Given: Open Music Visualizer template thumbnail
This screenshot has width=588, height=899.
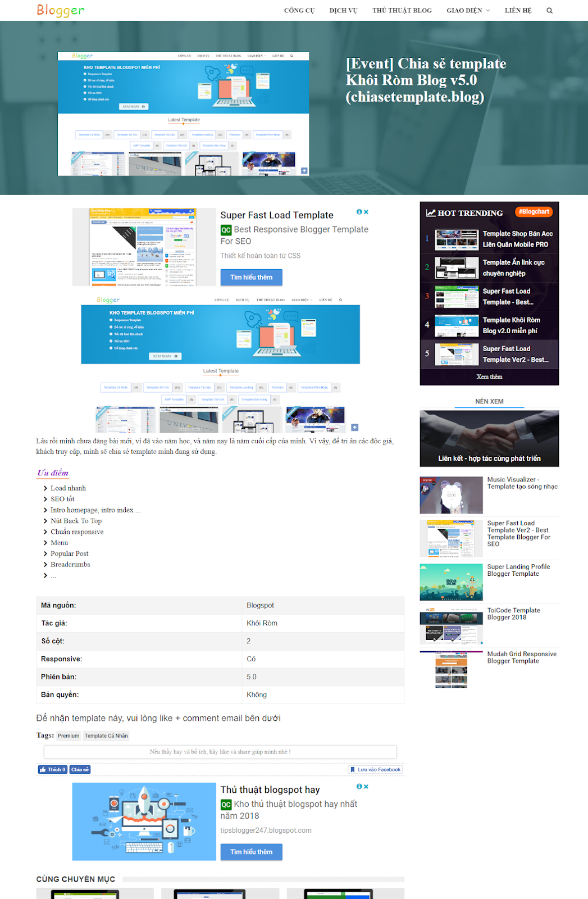Looking at the screenshot, I should pyautogui.click(x=451, y=495).
